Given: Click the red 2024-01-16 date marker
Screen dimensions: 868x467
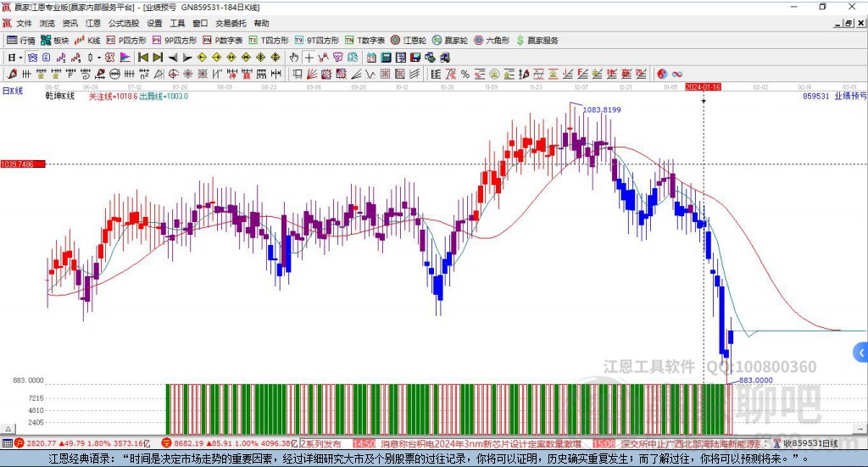Looking at the screenshot, I should click(x=703, y=86).
